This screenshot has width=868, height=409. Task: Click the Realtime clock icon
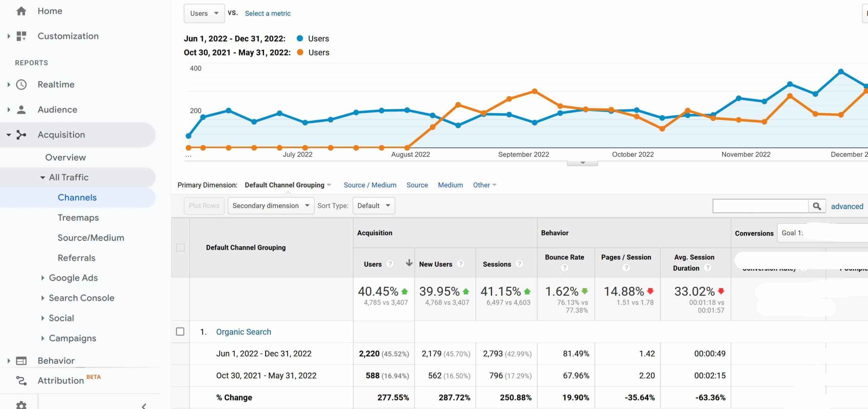pos(21,84)
